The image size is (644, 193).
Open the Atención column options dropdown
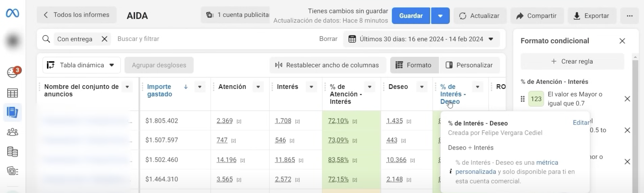click(258, 87)
